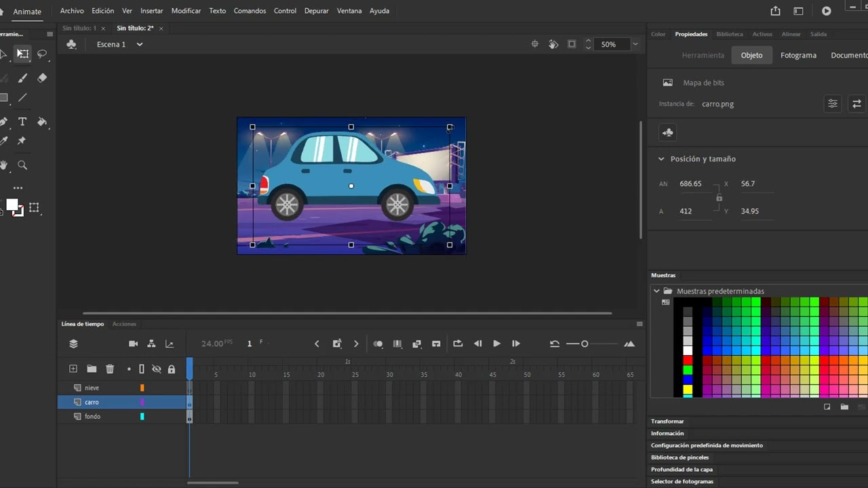This screenshot has height=488, width=868.
Task: Collapse the Posición y tamaño section
Action: click(x=661, y=159)
